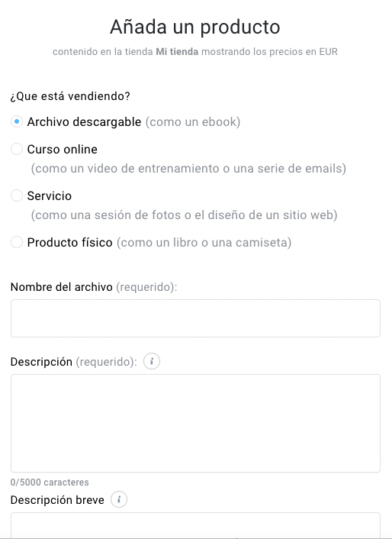Choose the Curso online radio button
Image resolution: width=392 pixels, height=539 pixels.
pyautogui.click(x=17, y=149)
